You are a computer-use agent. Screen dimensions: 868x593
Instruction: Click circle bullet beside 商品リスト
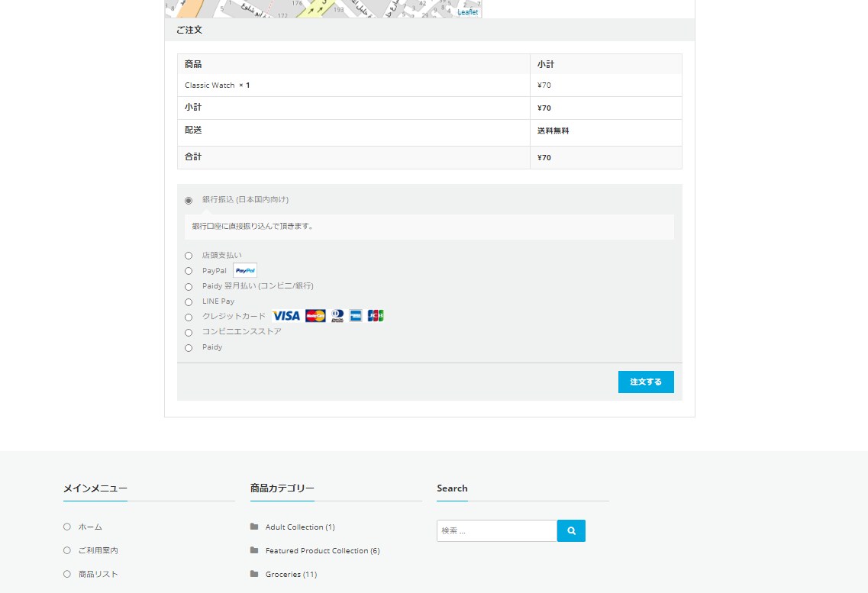[x=67, y=574]
